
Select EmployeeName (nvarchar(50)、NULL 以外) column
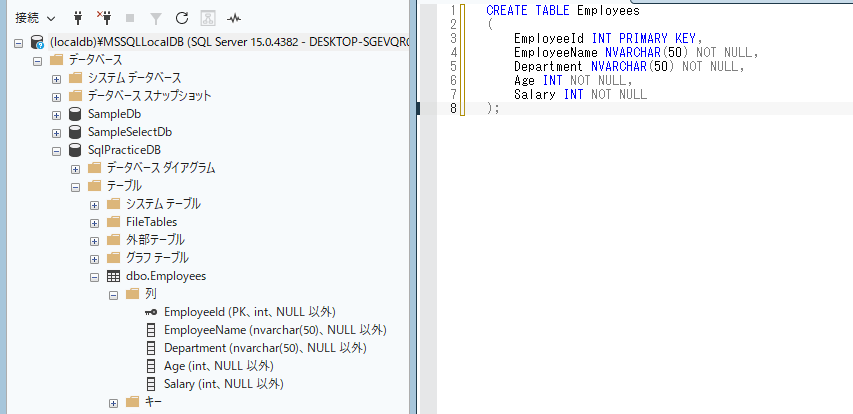pyautogui.click(x=275, y=330)
